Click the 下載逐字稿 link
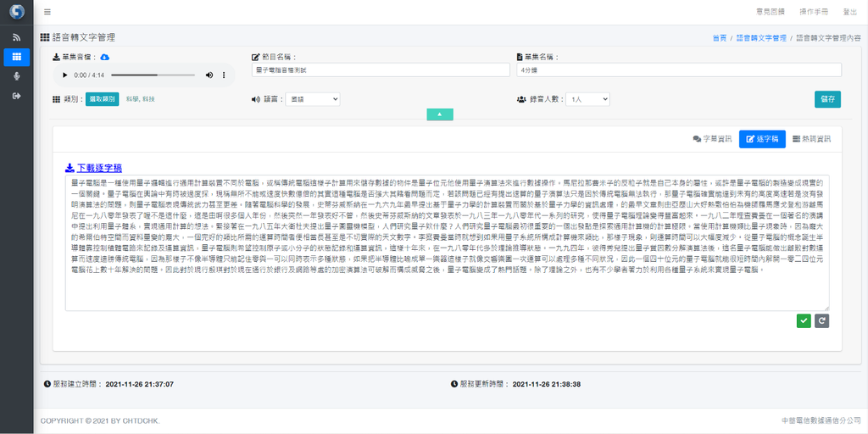The width and height of the screenshot is (868, 434). click(93, 168)
